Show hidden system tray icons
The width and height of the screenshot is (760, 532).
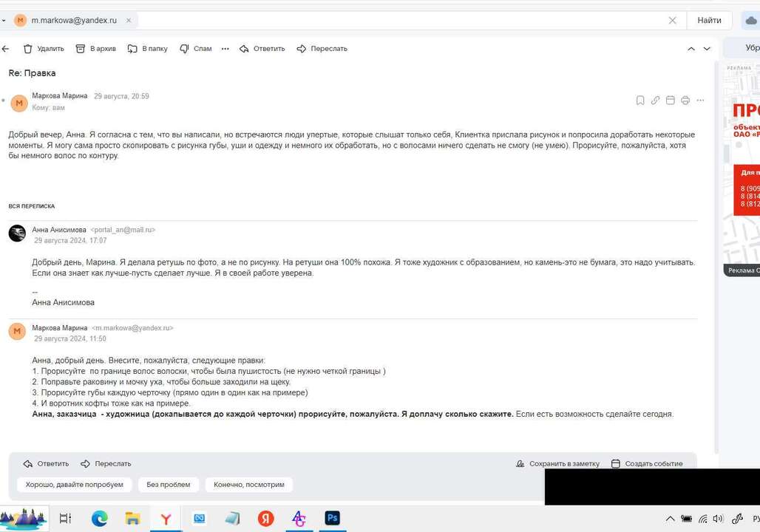(670, 519)
